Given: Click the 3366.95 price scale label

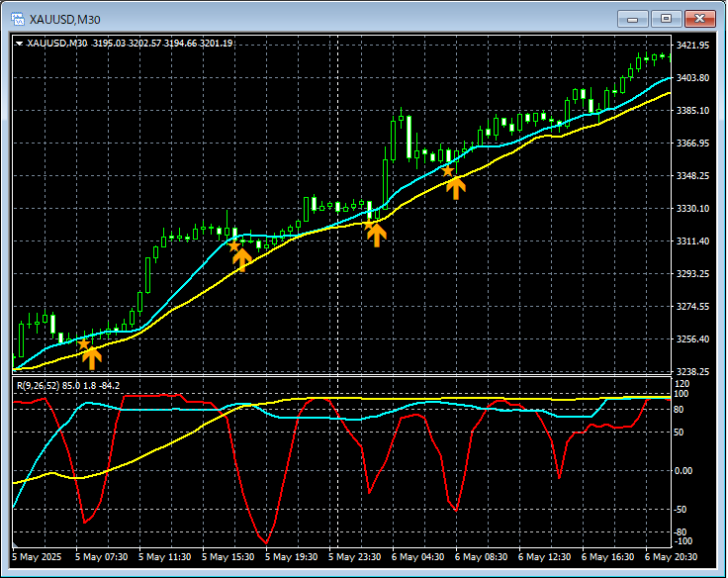Looking at the screenshot, I should pos(692,143).
